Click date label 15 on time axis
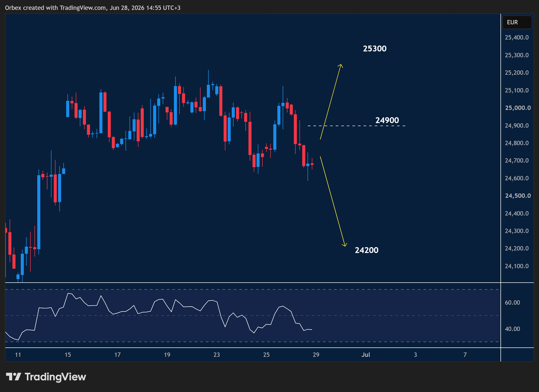 tap(68, 355)
